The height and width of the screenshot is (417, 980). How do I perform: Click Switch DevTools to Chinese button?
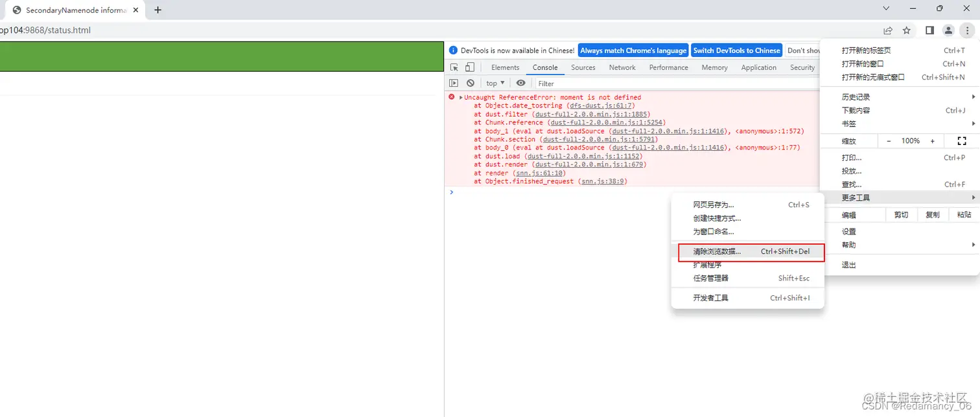pos(737,51)
